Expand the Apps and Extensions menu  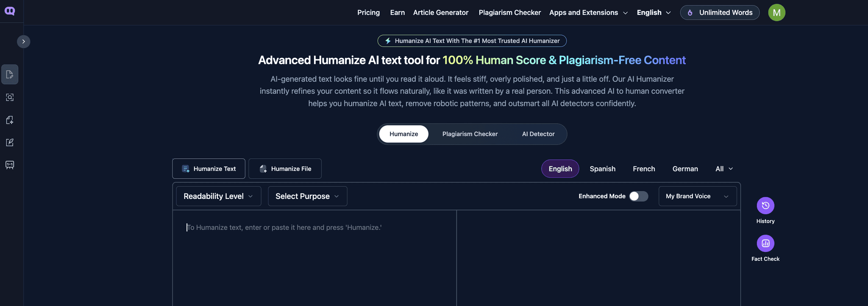pyautogui.click(x=588, y=13)
